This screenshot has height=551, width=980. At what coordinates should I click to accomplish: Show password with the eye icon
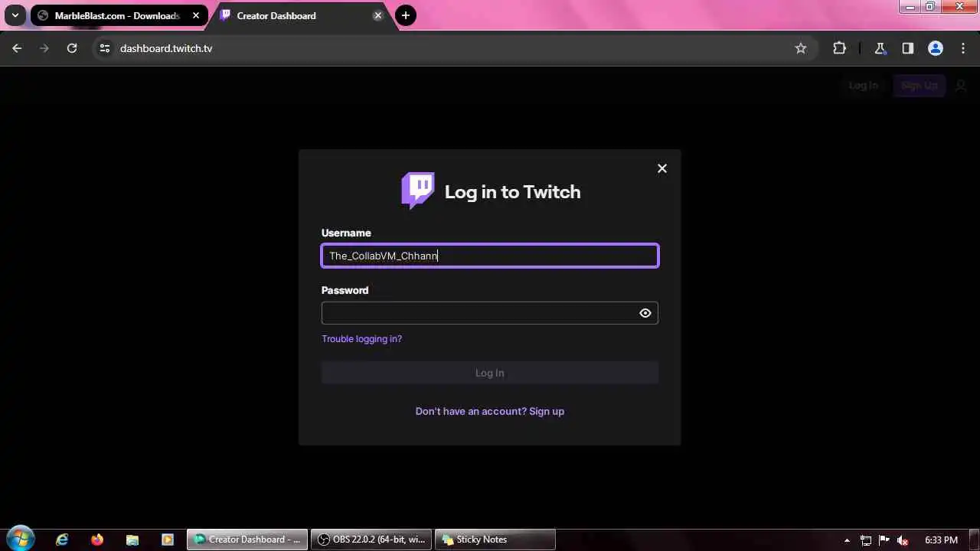coord(645,313)
